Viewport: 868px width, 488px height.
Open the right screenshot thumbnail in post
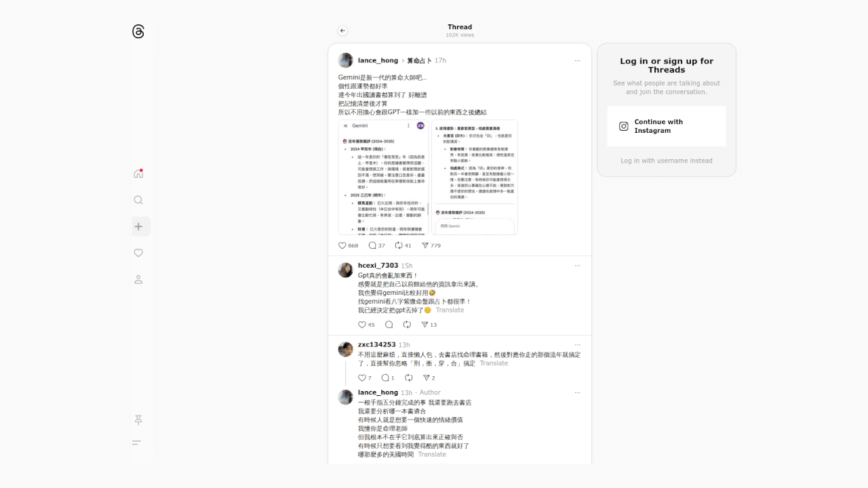475,178
